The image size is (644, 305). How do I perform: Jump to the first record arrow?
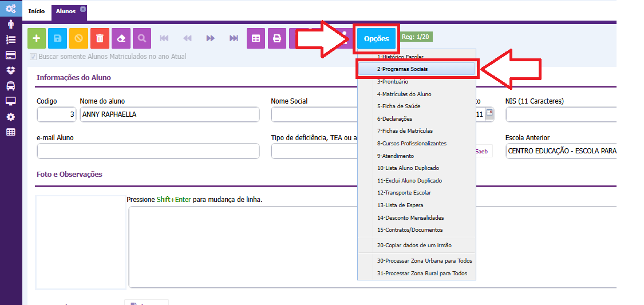164,38
